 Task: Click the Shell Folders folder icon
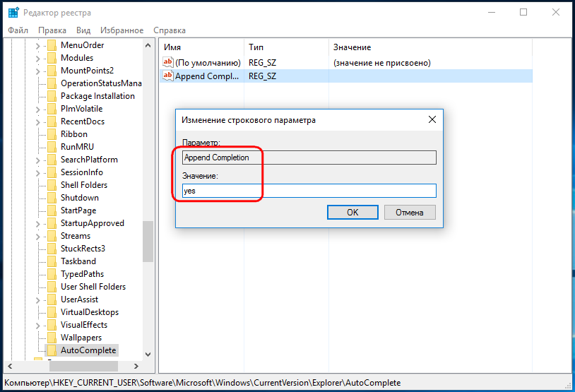[52, 185]
